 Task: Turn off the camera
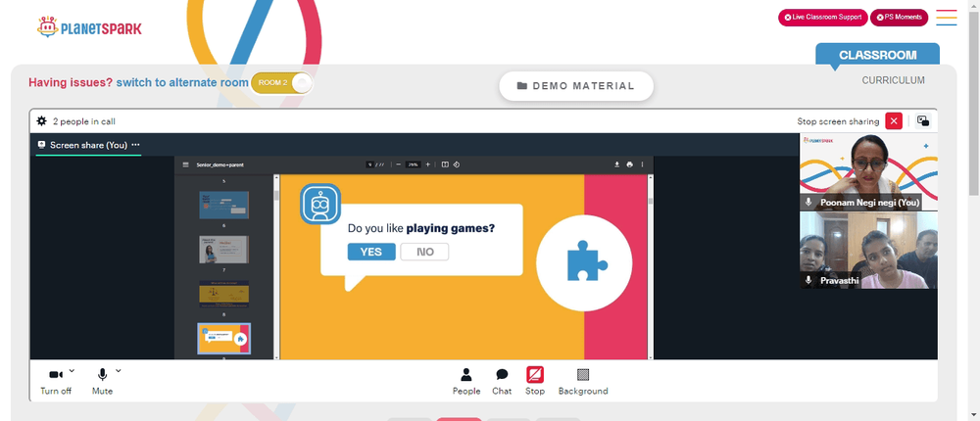point(56,382)
